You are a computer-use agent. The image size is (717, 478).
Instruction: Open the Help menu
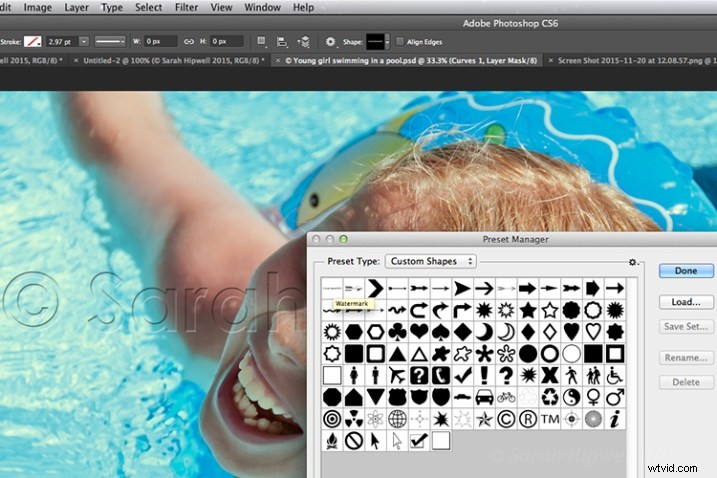304,7
